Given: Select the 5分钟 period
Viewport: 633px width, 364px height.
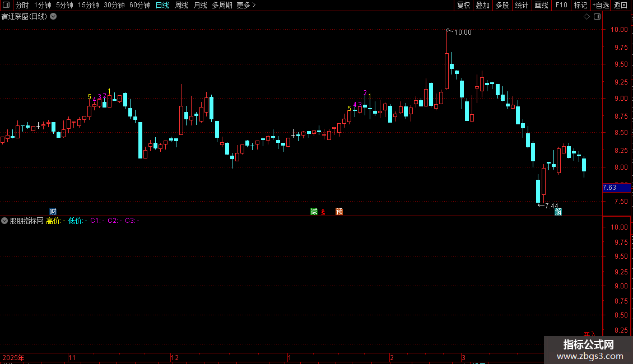Looking at the screenshot, I should [64, 5].
